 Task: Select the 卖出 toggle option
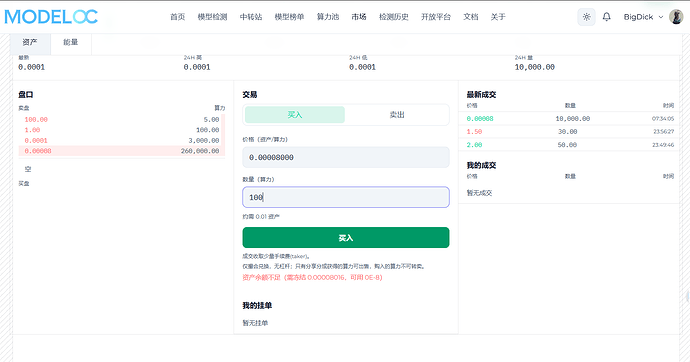coord(397,115)
